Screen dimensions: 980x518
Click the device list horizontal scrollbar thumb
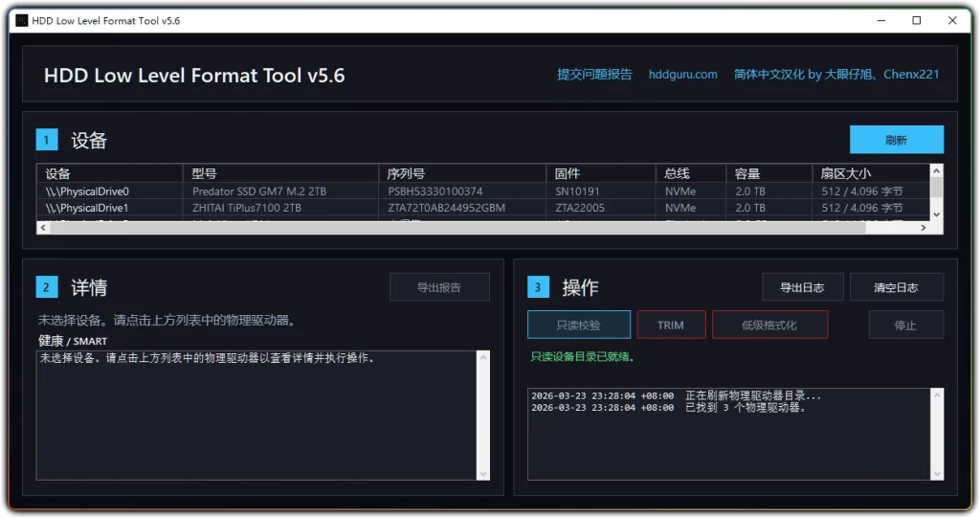[x=458, y=228]
